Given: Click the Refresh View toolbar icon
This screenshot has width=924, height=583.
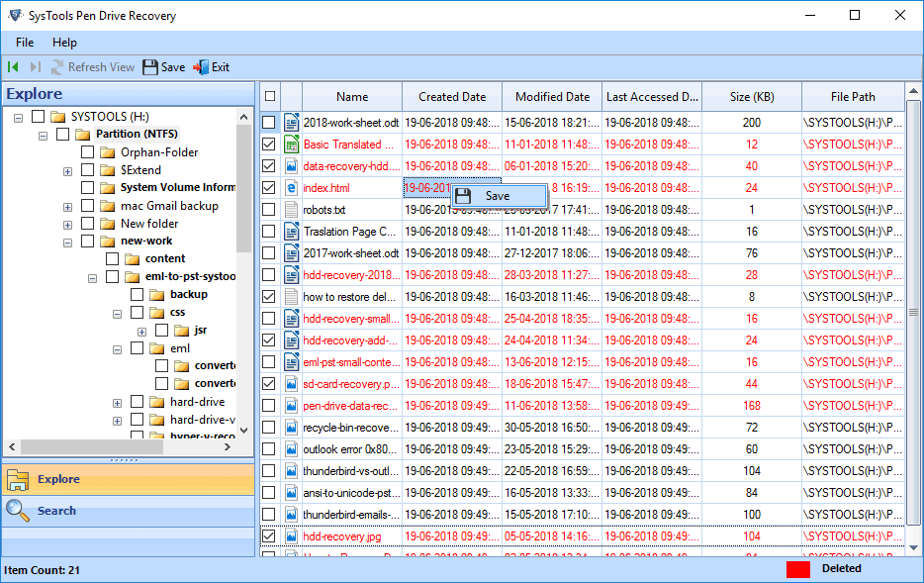Looking at the screenshot, I should tap(57, 67).
